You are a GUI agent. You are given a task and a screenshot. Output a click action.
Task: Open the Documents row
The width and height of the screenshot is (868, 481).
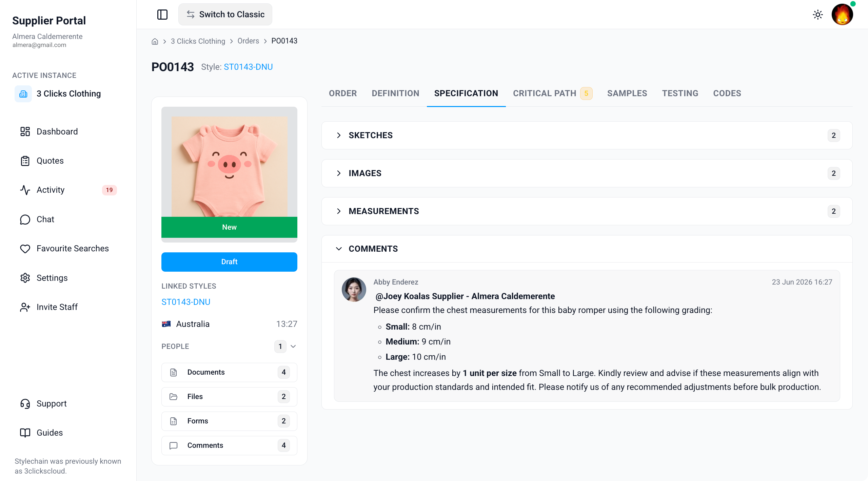point(229,373)
